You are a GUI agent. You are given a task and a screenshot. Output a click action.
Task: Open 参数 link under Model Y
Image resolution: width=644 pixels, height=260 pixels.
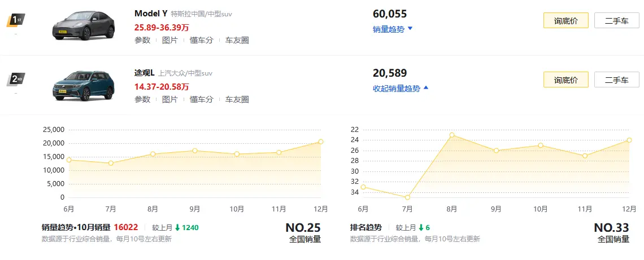coord(142,40)
